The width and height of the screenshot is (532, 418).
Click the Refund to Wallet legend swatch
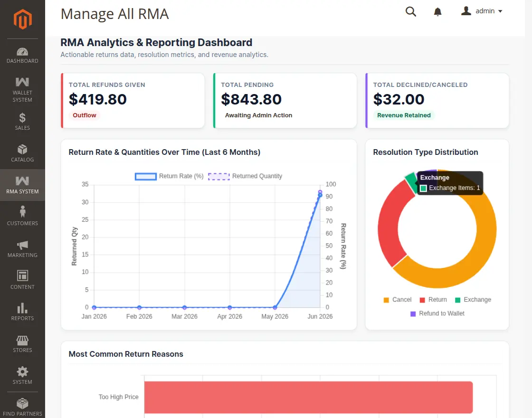pos(413,314)
